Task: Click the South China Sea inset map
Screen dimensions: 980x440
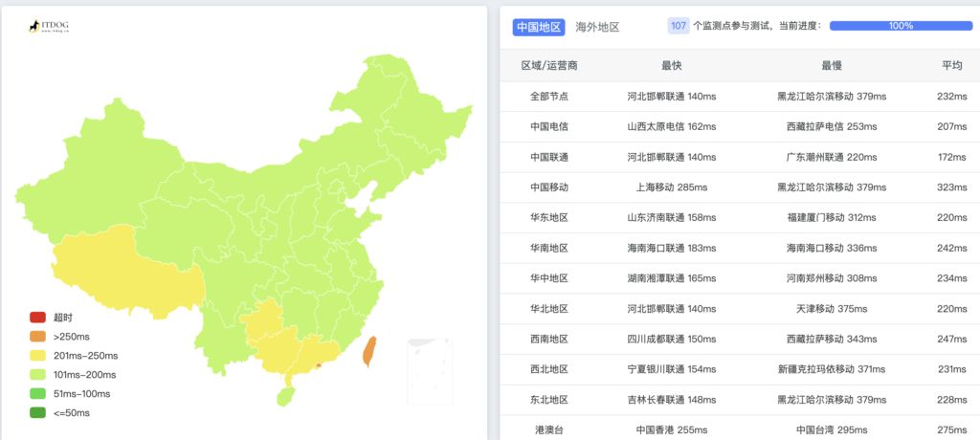Action: tap(430, 371)
